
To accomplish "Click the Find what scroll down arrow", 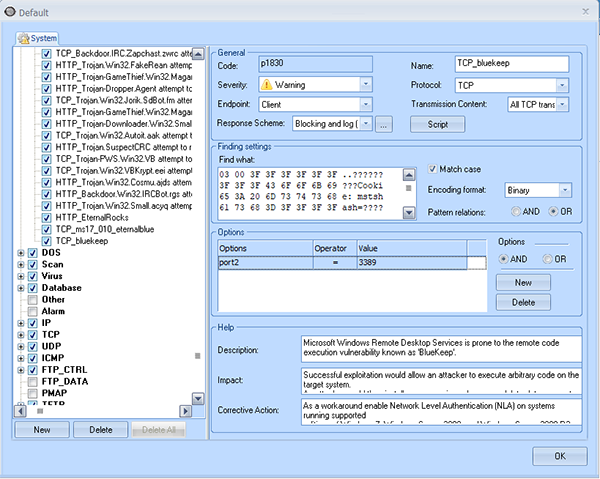I will tap(409, 212).
